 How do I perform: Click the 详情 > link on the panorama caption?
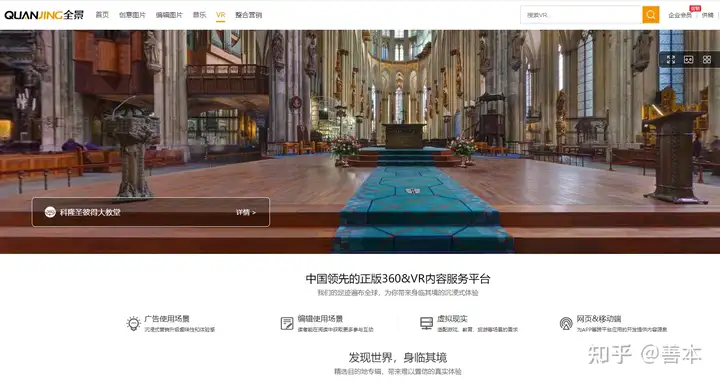click(246, 212)
